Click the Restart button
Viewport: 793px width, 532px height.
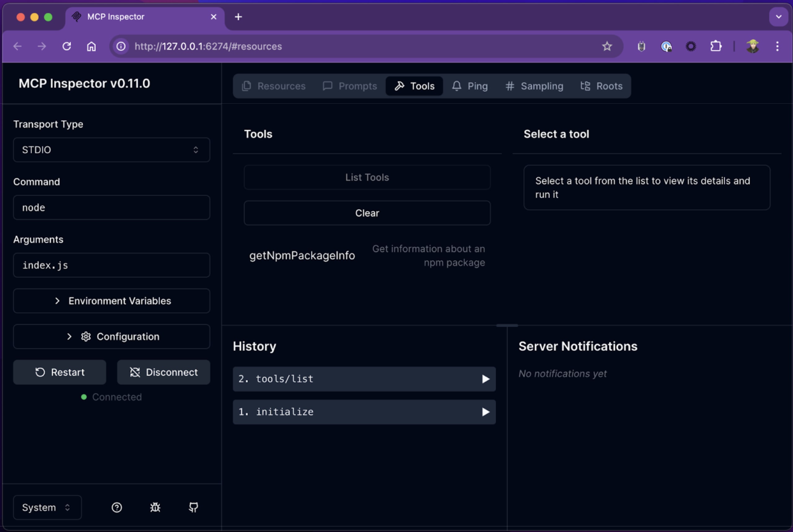coord(60,372)
